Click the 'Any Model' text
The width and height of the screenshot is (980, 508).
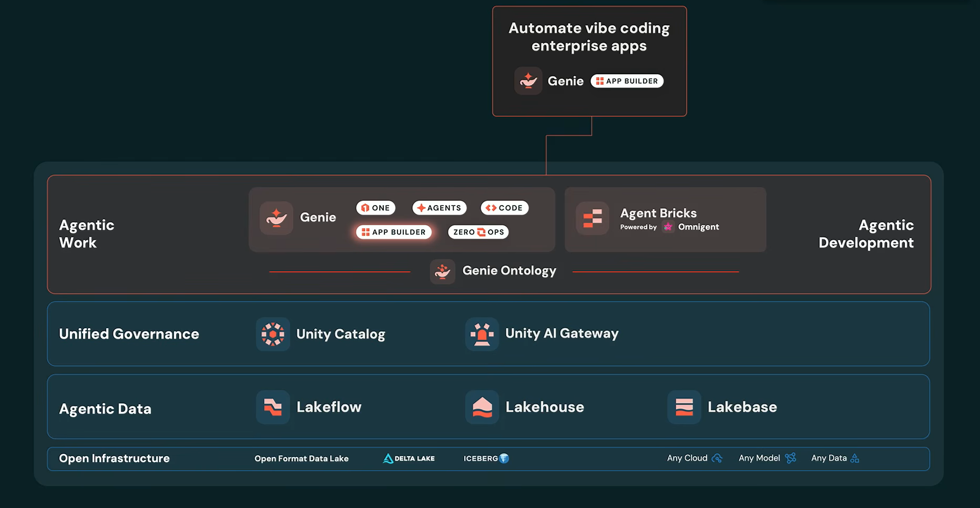point(759,458)
